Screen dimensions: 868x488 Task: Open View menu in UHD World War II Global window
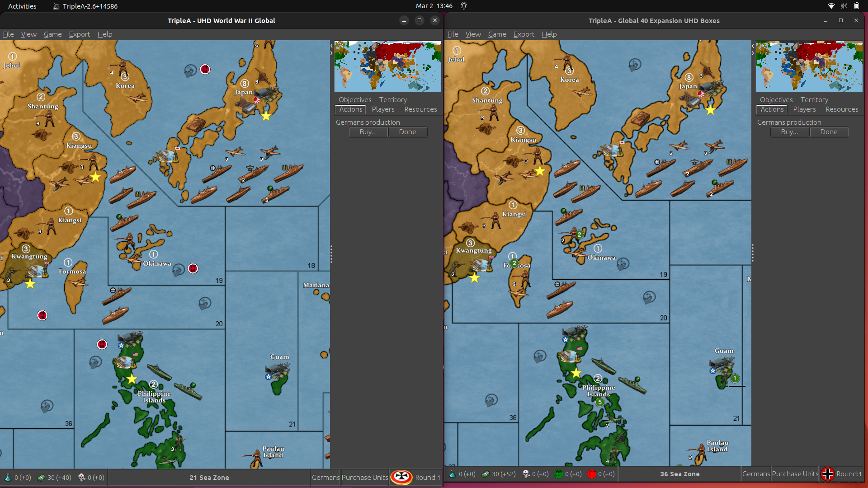click(x=28, y=34)
